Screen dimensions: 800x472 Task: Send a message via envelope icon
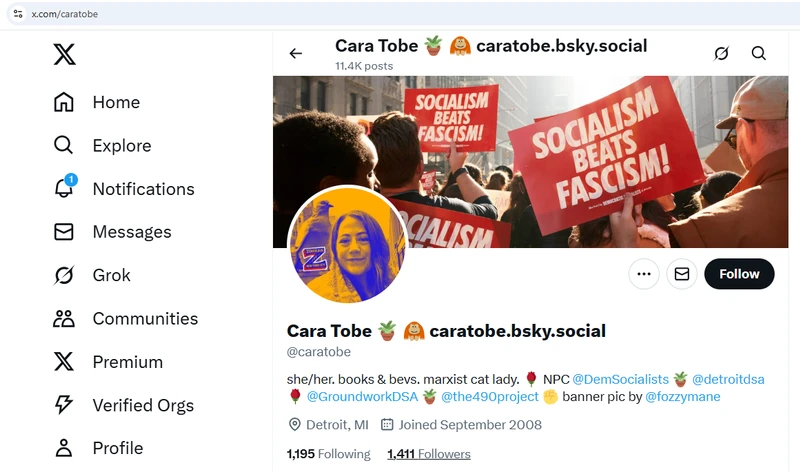[682, 274]
